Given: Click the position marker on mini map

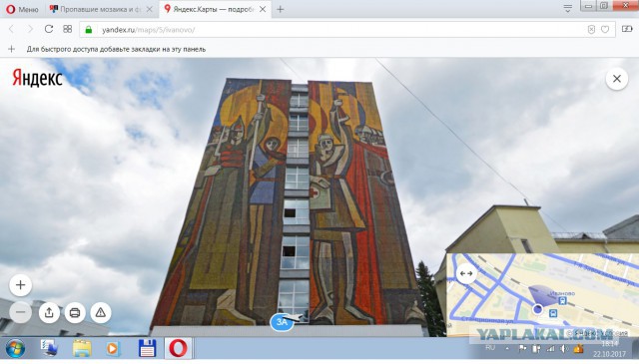Looking at the screenshot, I should point(538,309).
